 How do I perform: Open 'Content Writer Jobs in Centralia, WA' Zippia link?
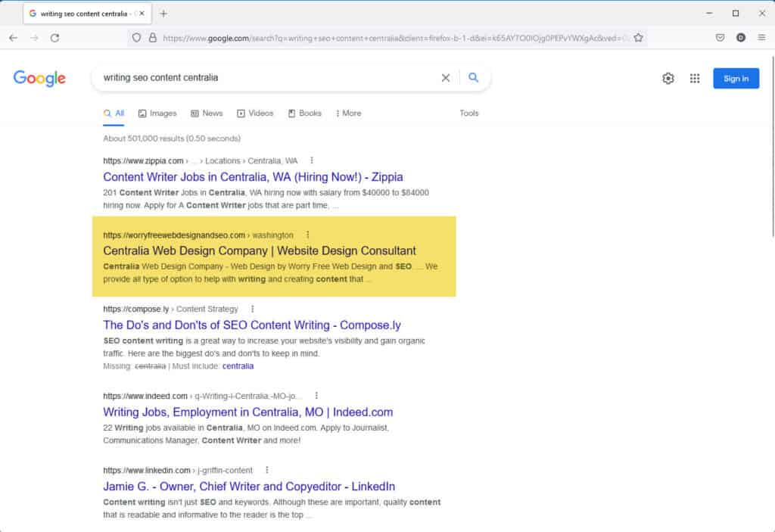point(253,177)
